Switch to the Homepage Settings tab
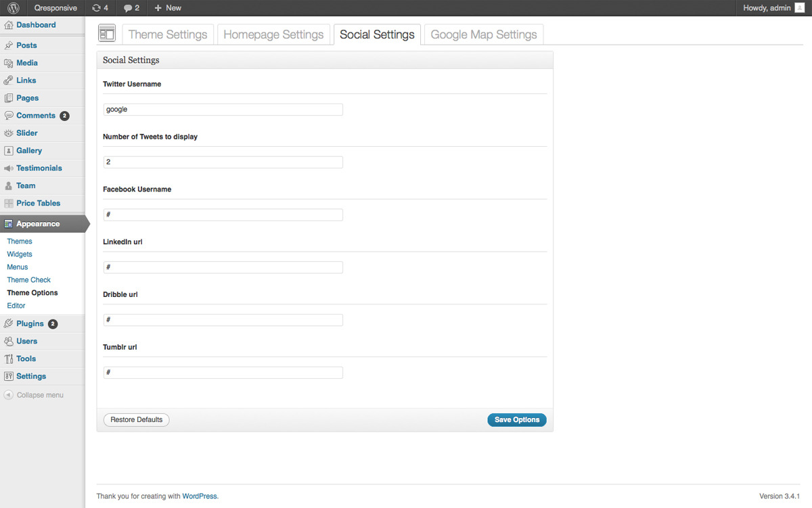Image resolution: width=812 pixels, height=508 pixels. pyautogui.click(x=273, y=34)
